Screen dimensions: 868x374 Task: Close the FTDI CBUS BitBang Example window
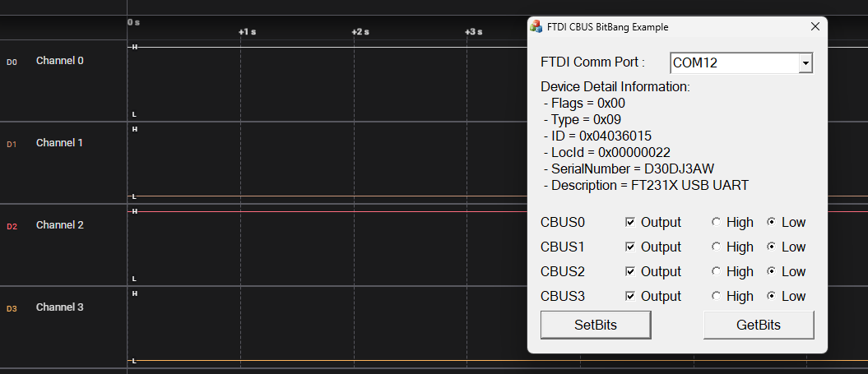tap(815, 26)
